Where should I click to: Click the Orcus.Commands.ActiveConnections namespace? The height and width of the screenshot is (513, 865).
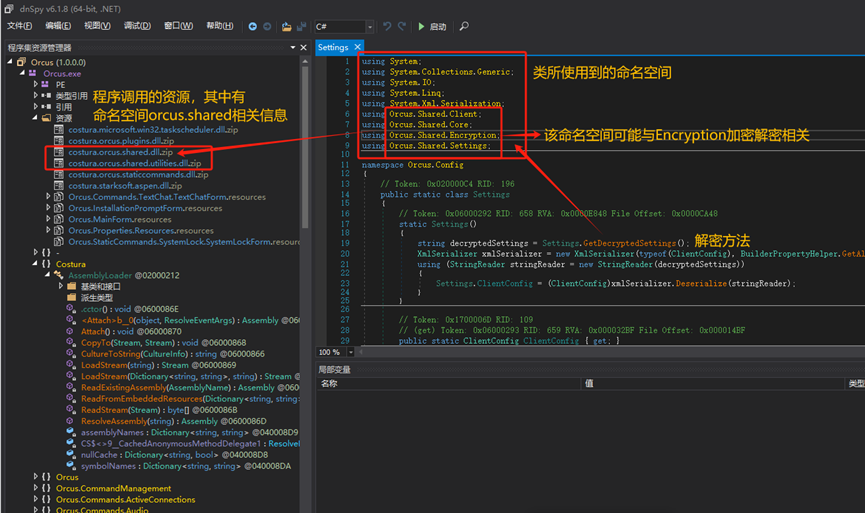click(x=125, y=499)
